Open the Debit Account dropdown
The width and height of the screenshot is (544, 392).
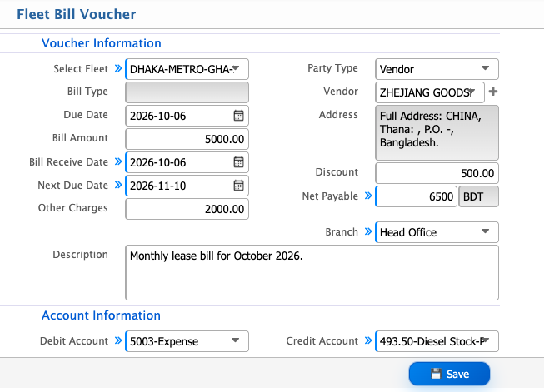tap(187, 341)
